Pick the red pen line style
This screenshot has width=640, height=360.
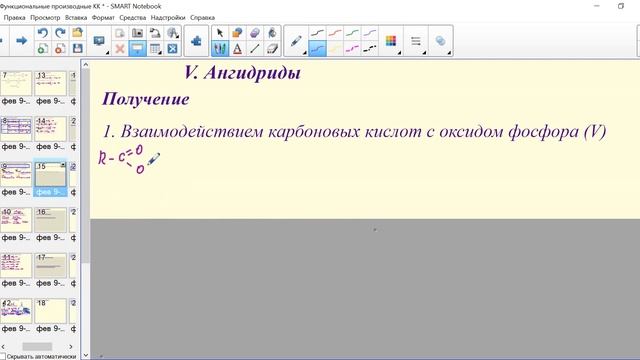[335, 33]
